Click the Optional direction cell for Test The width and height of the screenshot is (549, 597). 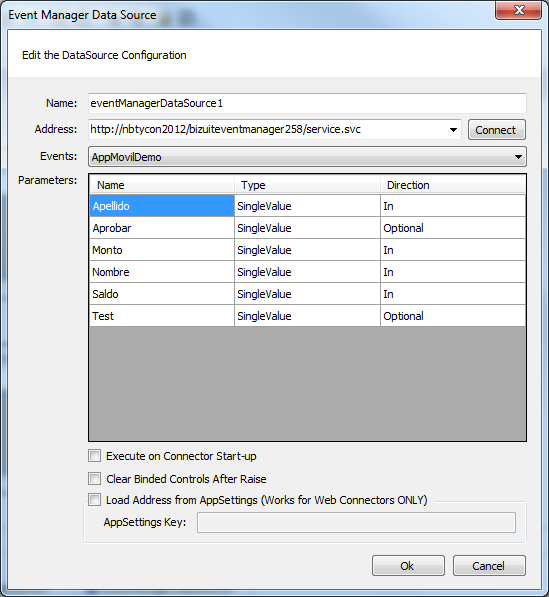tap(453, 316)
